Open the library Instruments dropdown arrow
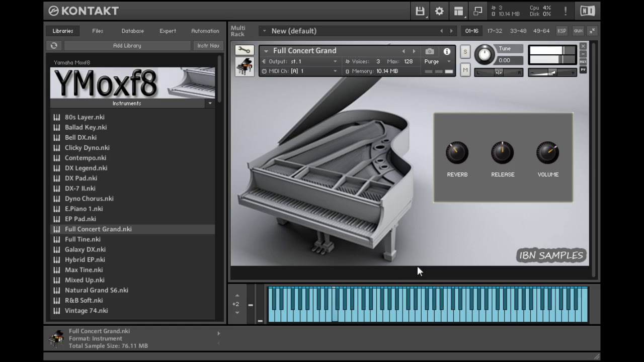 [x=210, y=103]
